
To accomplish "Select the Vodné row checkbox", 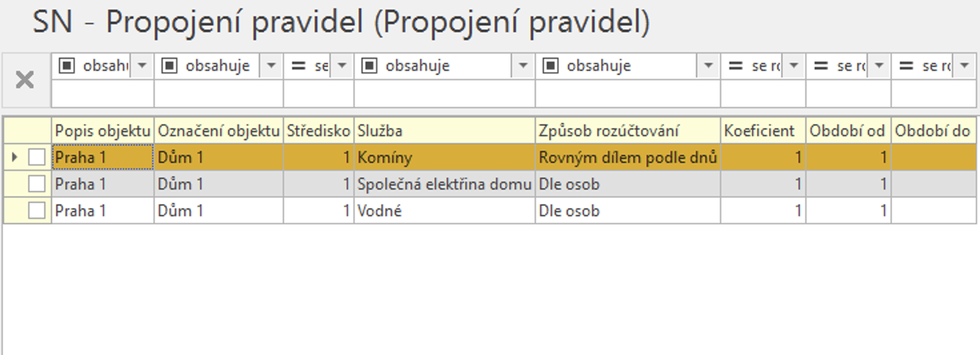I will click(37, 211).
